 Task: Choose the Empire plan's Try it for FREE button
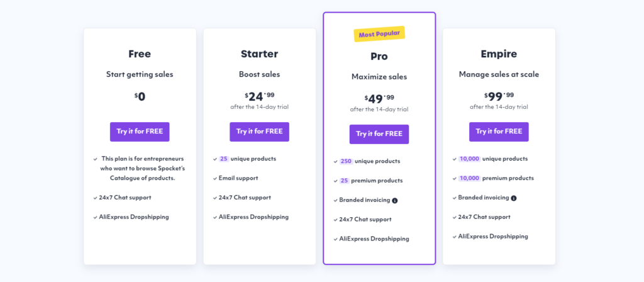(499, 132)
